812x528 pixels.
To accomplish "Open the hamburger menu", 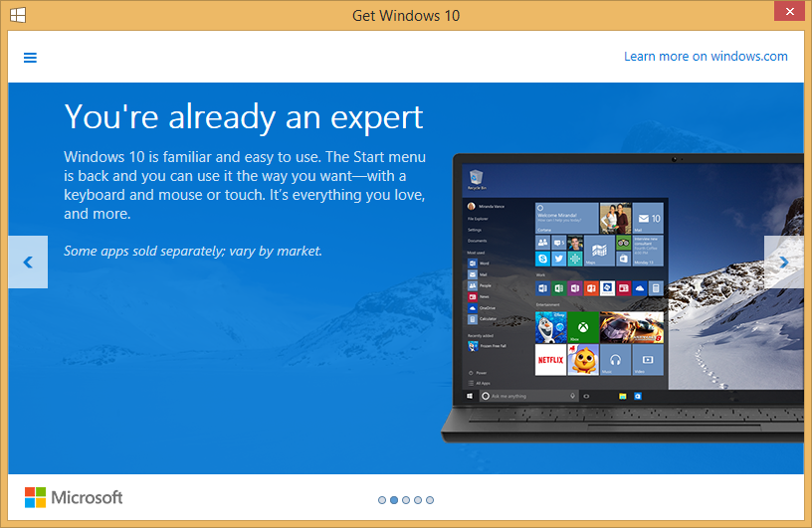I will point(30,57).
